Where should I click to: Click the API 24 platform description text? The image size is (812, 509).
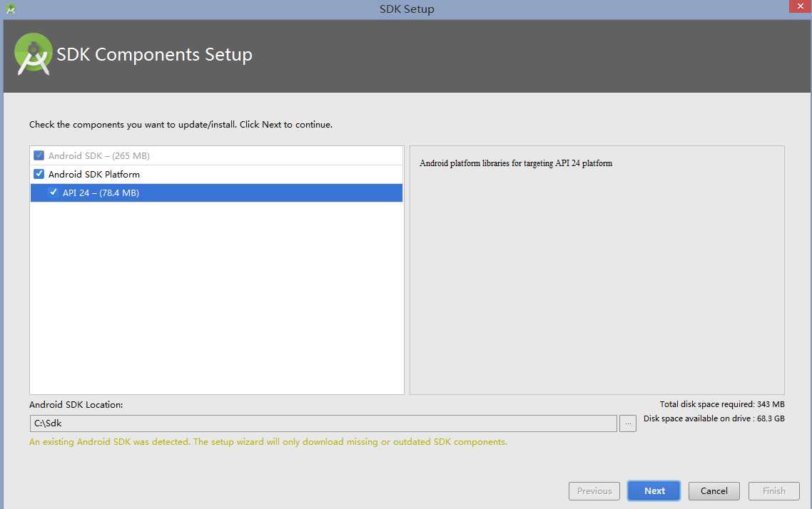point(516,163)
